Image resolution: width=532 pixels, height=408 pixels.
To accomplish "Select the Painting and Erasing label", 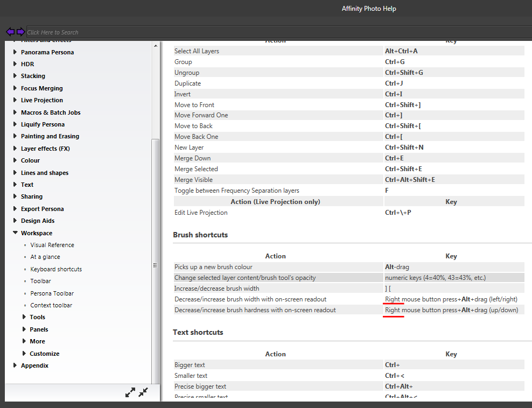I will coord(50,136).
